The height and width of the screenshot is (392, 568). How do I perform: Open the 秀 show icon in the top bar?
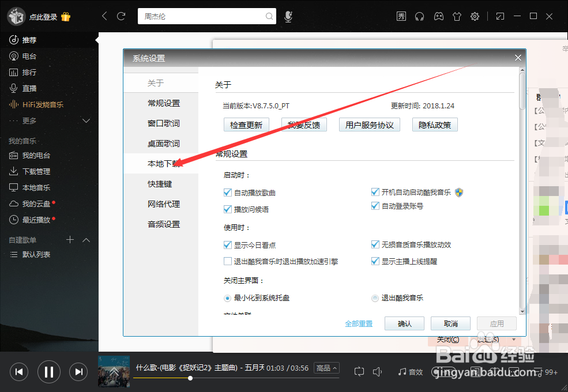pyautogui.click(x=401, y=16)
